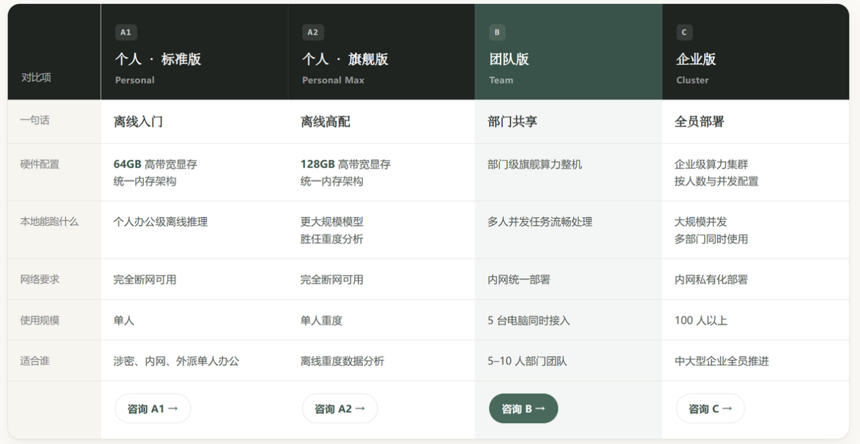This screenshot has height=444, width=860.
Task: Click the 个人办公级离线推理 cell
Action: pos(161,222)
